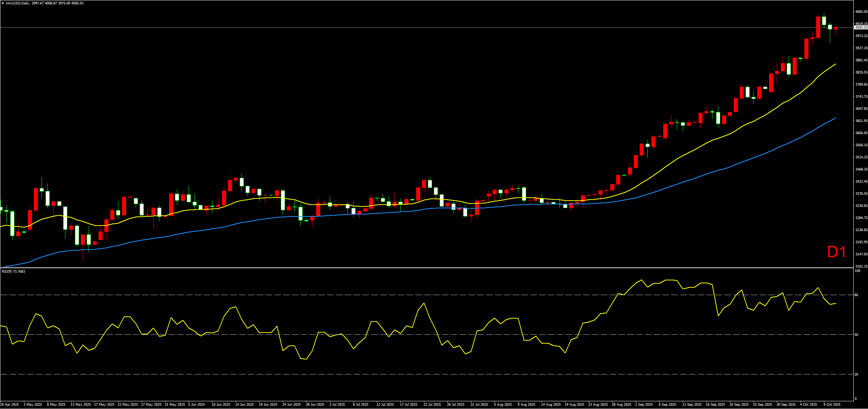Screen dimensions: 868x409
Task: Click the 9 Oct 2025 date label
Action: [831, 405]
